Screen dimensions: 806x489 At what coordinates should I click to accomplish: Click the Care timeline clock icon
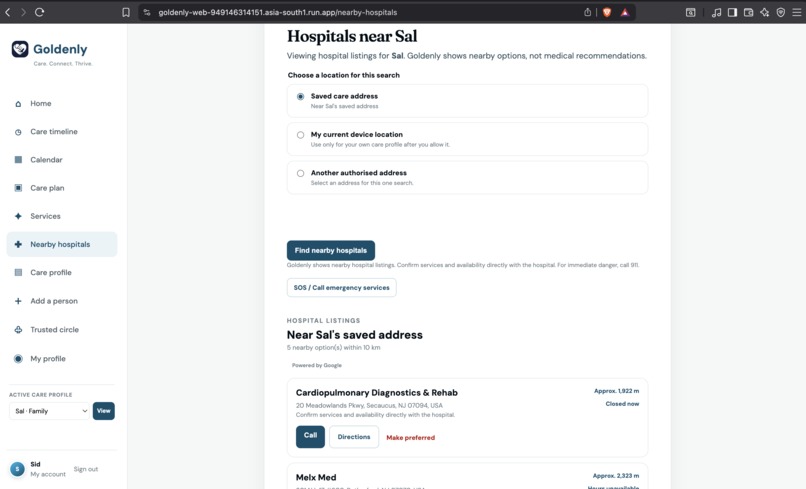coord(18,132)
